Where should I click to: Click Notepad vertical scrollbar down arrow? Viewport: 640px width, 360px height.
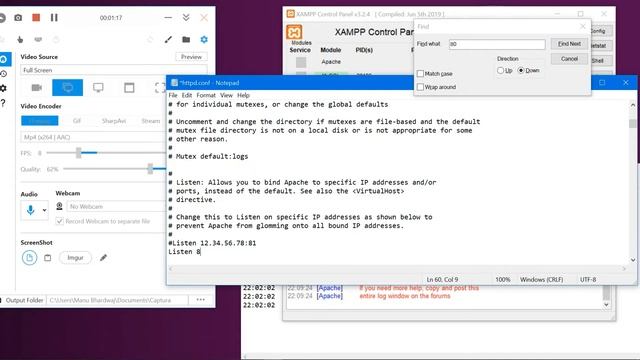pos(633,260)
